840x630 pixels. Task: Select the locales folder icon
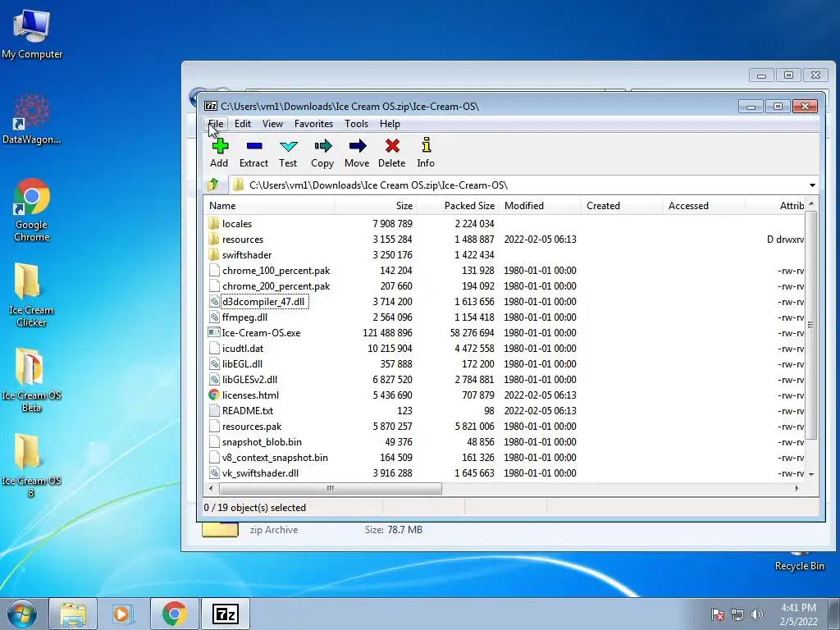(x=214, y=223)
